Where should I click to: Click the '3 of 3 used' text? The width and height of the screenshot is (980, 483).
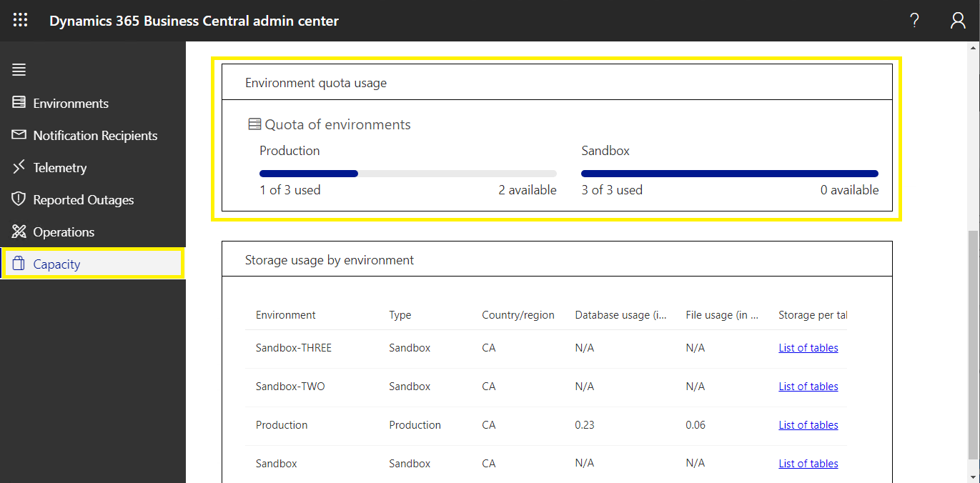pyautogui.click(x=612, y=190)
